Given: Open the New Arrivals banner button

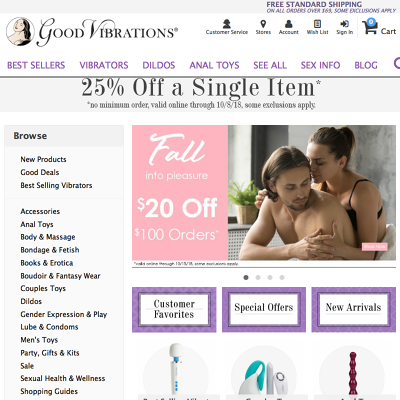Looking at the screenshot, I should pos(353,310).
